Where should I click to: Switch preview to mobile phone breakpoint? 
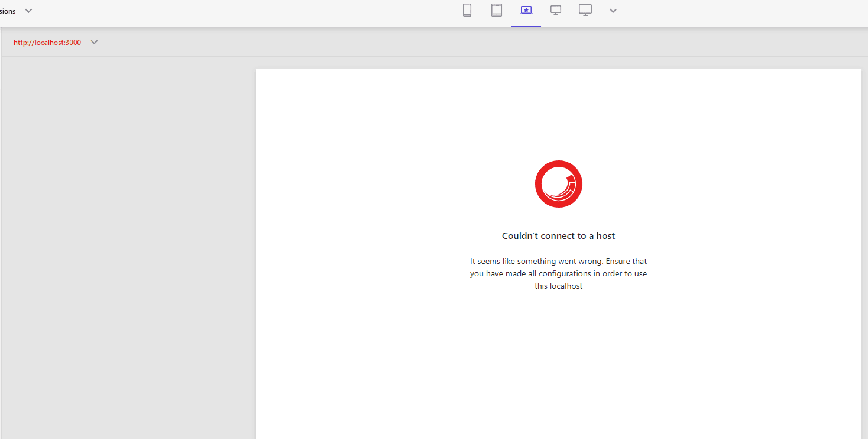pyautogui.click(x=467, y=10)
